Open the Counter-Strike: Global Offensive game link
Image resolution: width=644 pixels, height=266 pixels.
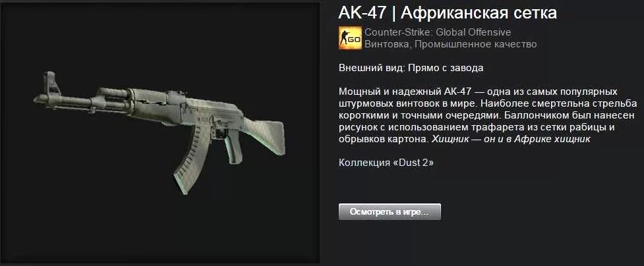pyautogui.click(x=438, y=32)
